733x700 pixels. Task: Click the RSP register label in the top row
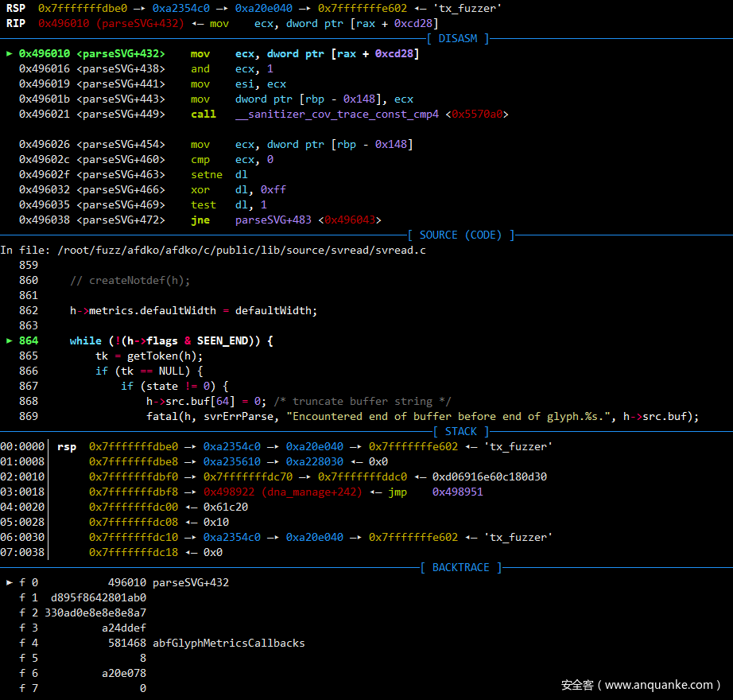[x=16, y=8]
